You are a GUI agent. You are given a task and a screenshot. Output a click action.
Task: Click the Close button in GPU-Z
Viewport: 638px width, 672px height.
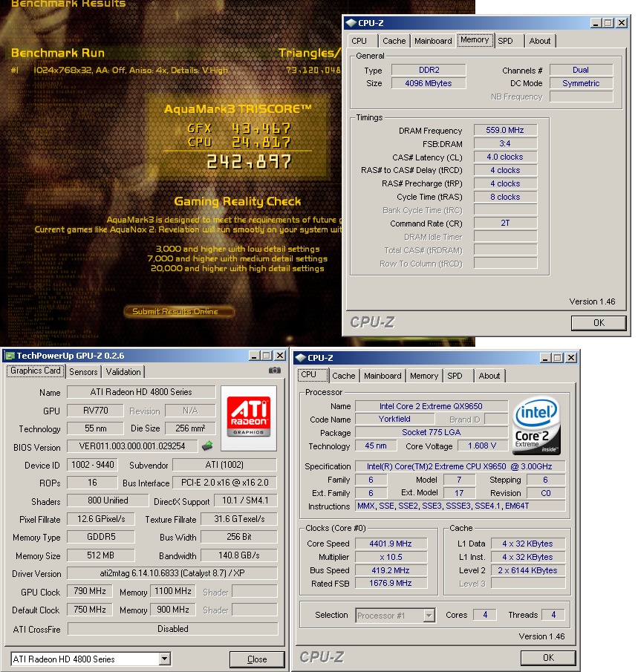click(x=257, y=659)
